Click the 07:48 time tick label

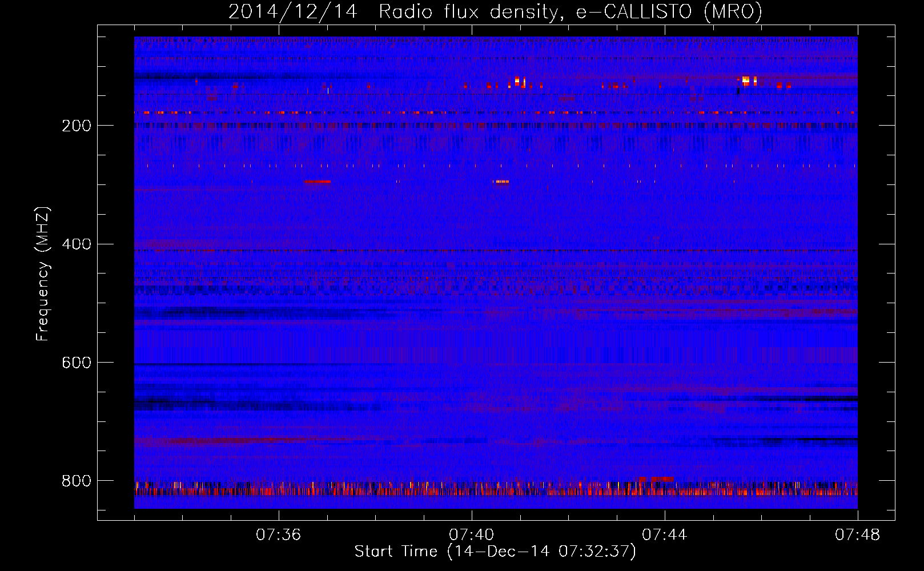coord(857,535)
